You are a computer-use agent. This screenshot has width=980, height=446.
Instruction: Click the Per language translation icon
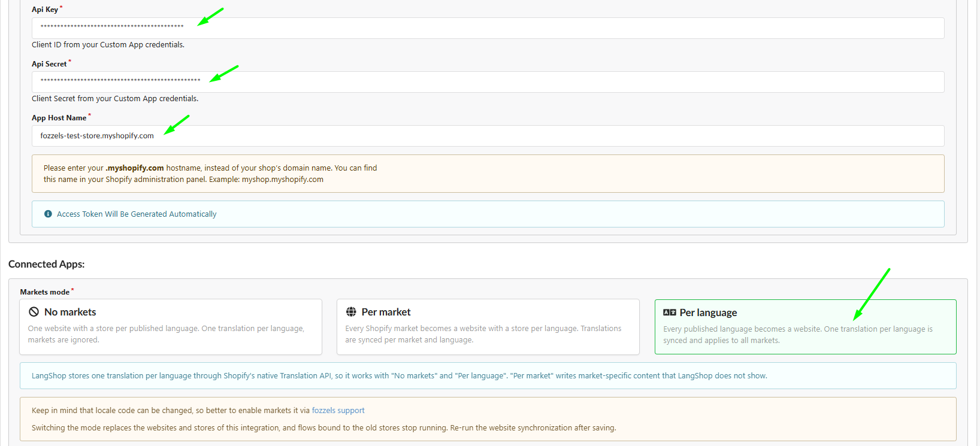click(x=670, y=312)
